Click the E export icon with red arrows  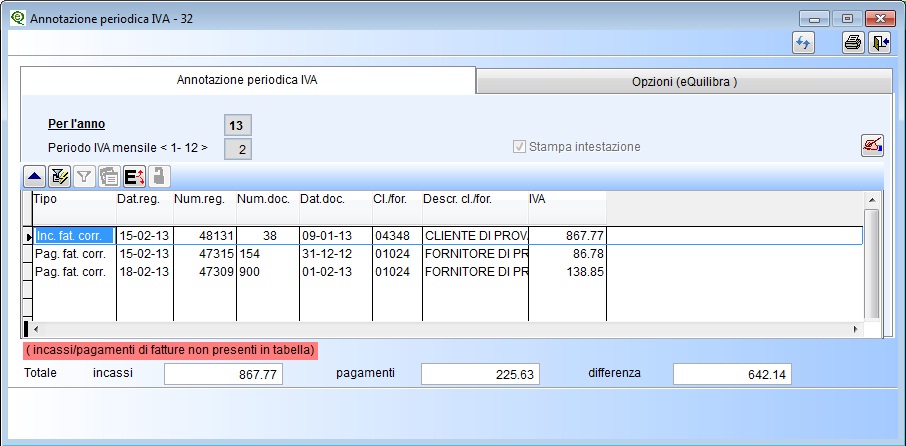pos(134,177)
